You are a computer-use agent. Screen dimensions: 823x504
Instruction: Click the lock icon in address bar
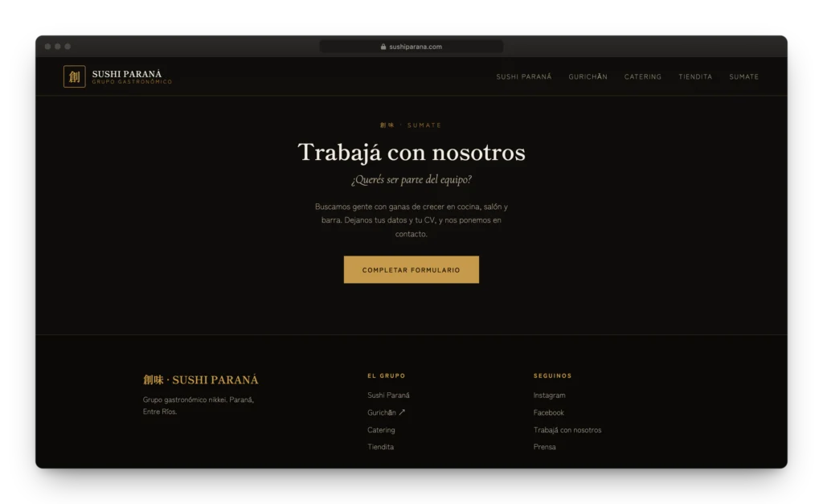383,47
